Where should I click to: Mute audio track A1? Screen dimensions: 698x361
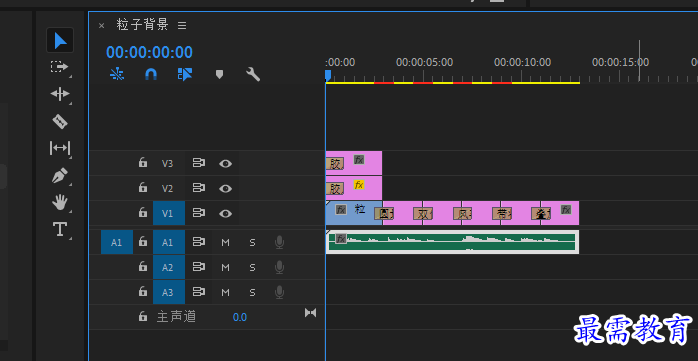click(x=226, y=243)
